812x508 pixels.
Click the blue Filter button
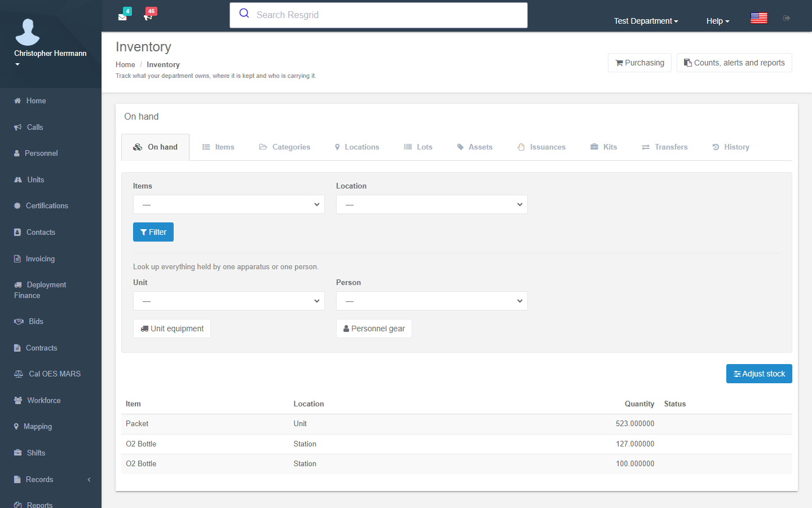tap(153, 232)
